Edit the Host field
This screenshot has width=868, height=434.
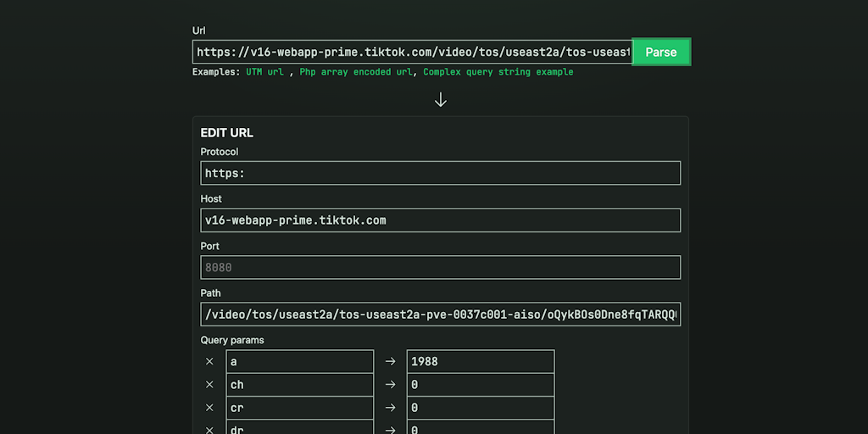pos(441,220)
